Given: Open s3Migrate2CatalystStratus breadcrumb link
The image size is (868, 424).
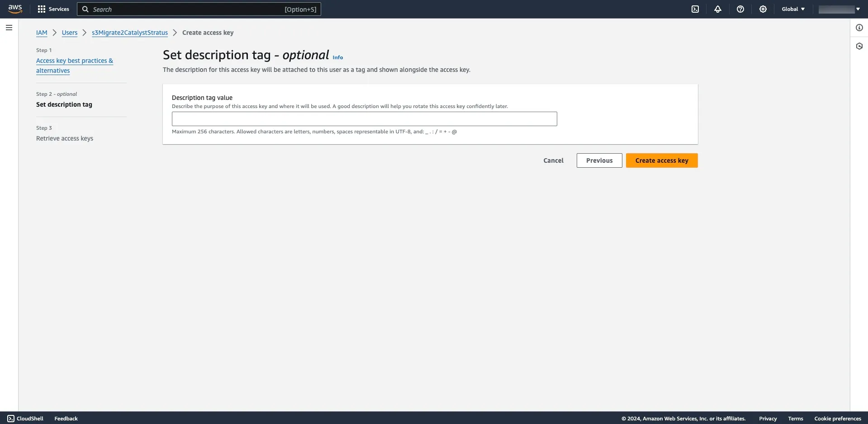Looking at the screenshot, I should (130, 33).
